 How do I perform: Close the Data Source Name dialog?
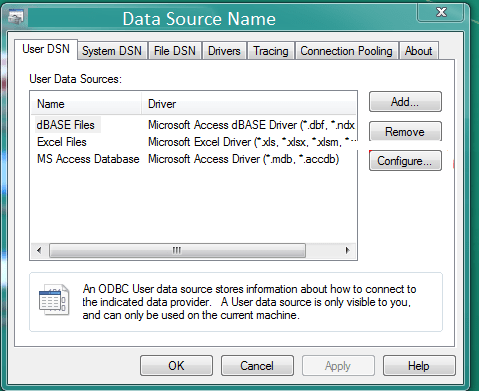(441, 12)
